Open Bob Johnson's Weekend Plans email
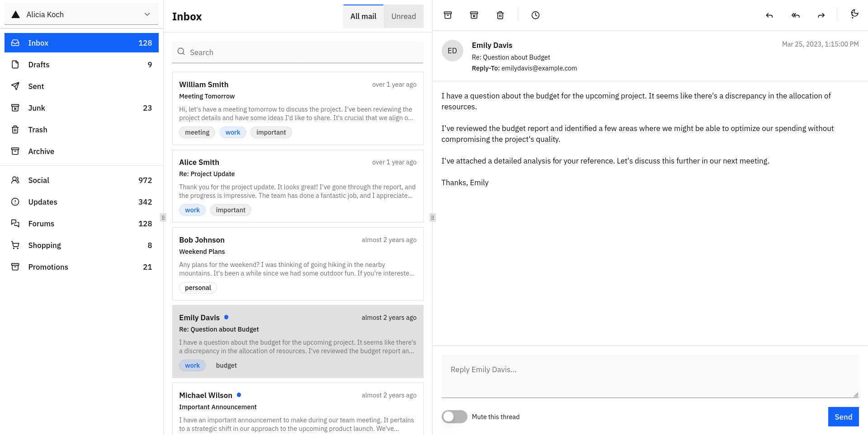868x435 pixels. pos(298,264)
